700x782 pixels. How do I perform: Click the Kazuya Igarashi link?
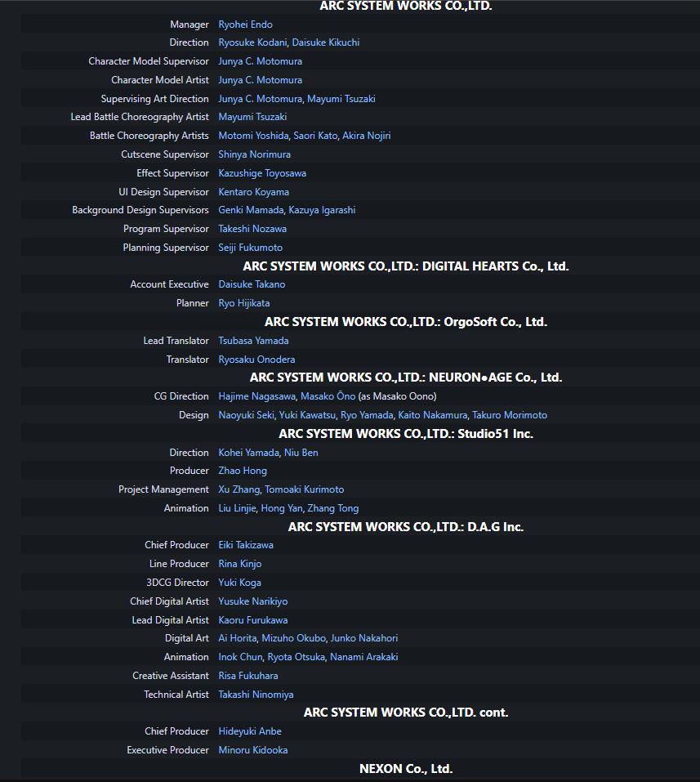322,210
